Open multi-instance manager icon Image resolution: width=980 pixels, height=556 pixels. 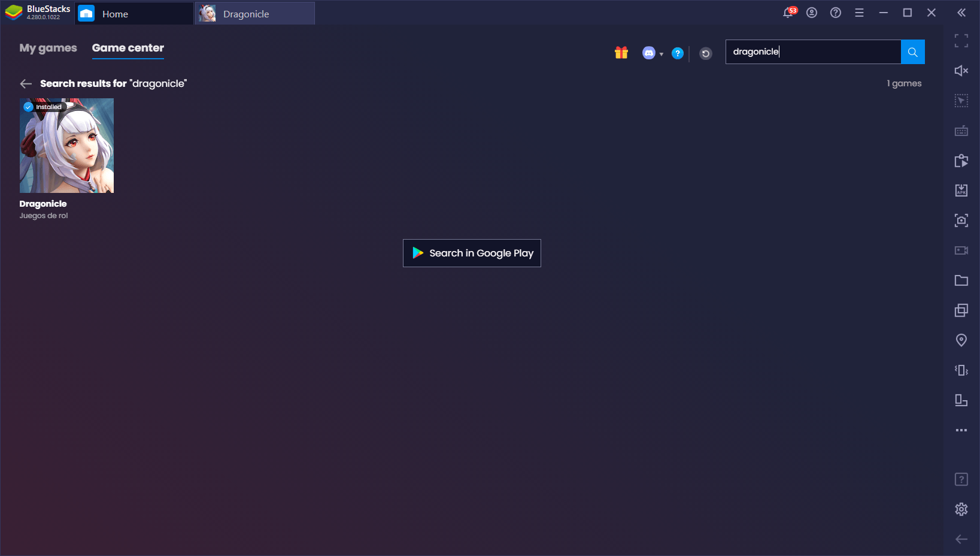pyautogui.click(x=961, y=310)
